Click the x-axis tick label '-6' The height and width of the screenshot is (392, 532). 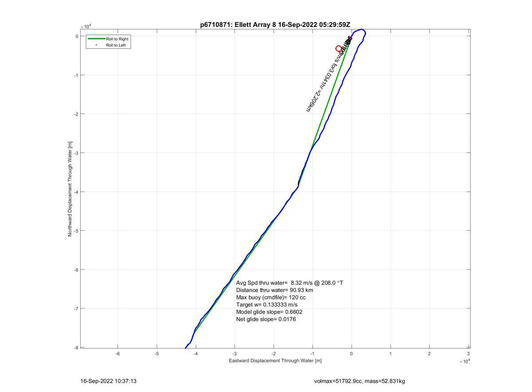pyautogui.click(x=118, y=353)
